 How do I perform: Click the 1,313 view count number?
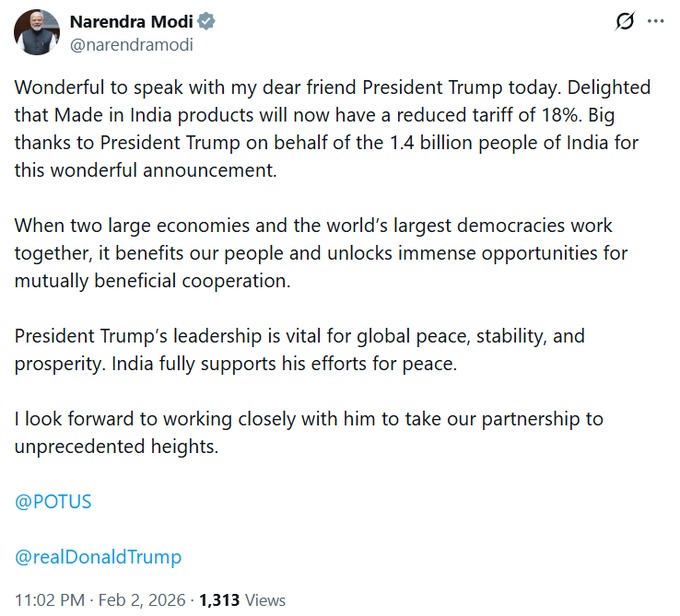[221, 600]
